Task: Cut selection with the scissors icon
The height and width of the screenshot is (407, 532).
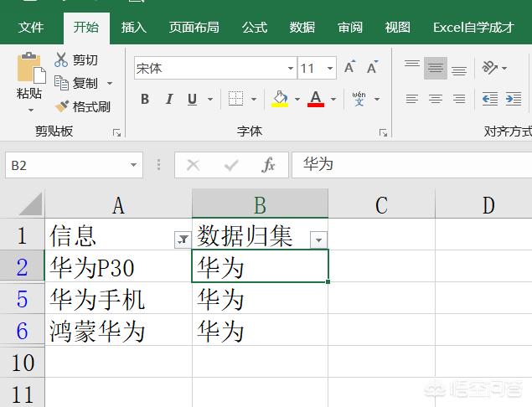Action: tap(60, 59)
